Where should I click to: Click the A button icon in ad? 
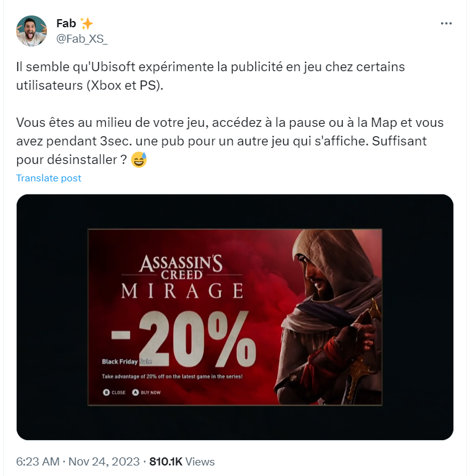pyautogui.click(x=135, y=392)
